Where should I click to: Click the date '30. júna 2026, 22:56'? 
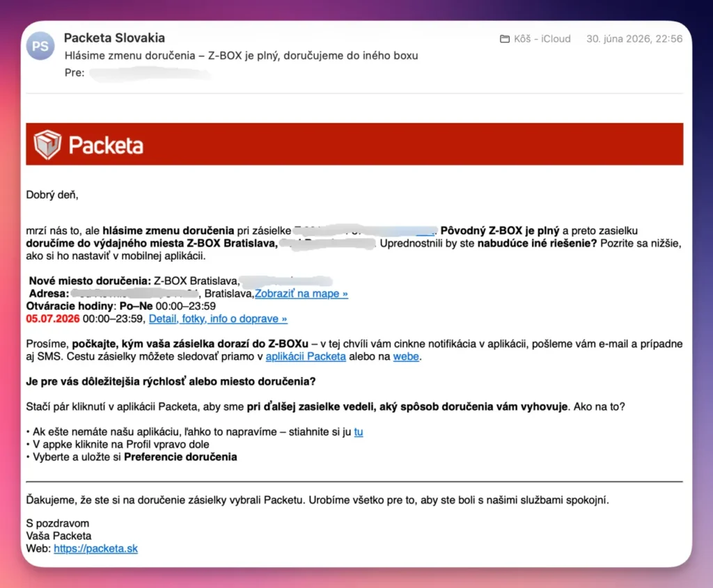coord(634,39)
